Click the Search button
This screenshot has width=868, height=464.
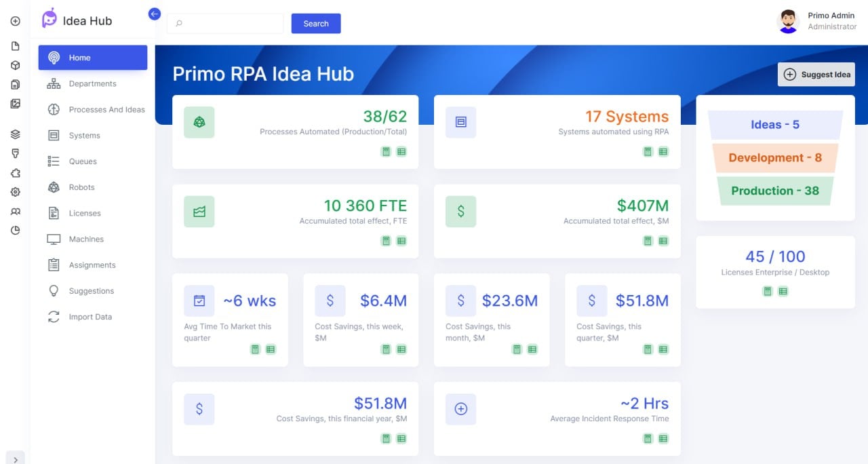(x=315, y=23)
